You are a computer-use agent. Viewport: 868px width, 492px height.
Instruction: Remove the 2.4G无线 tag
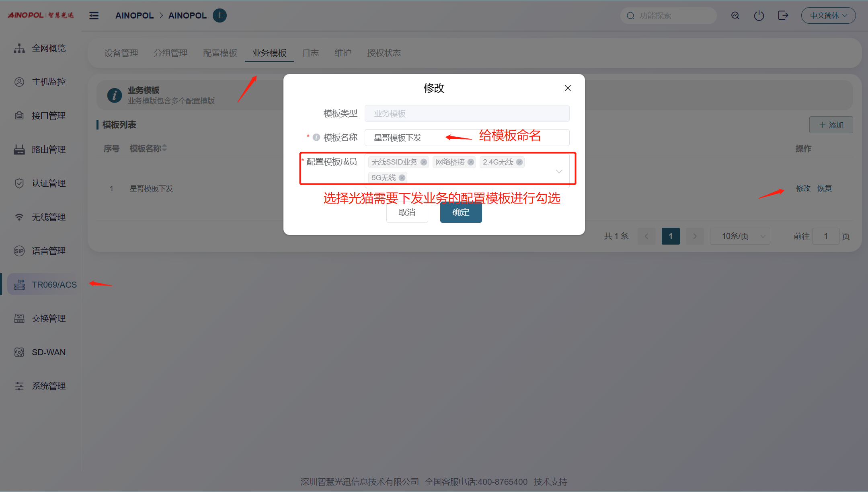coord(519,162)
